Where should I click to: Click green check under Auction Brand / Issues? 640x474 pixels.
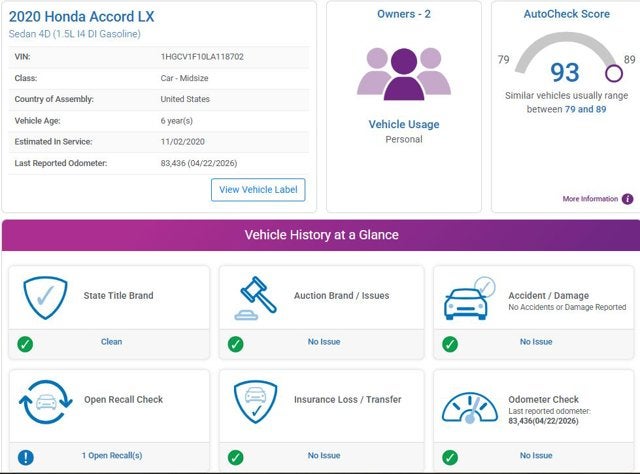[x=236, y=344]
